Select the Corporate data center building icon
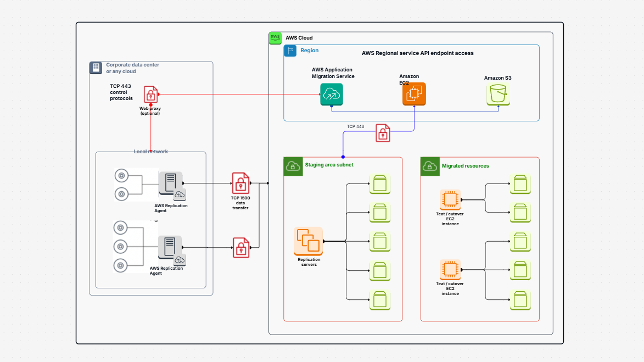Image resolution: width=644 pixels, height=362 pixels. [96, 68]
